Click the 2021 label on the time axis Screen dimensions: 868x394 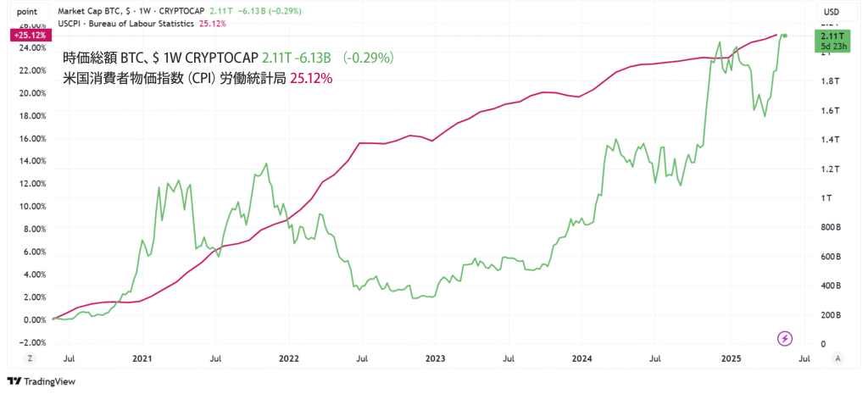pyautogui.click(x=142, y=358)
